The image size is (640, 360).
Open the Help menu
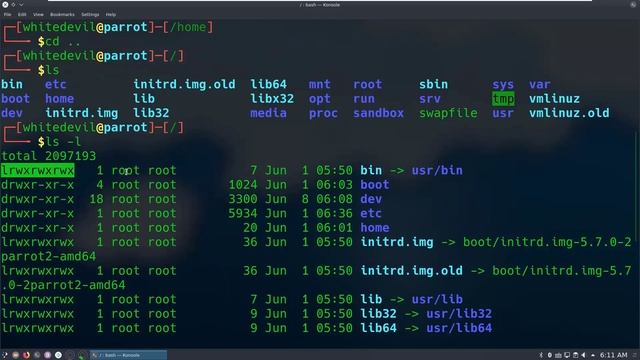[x=111, y=14]
